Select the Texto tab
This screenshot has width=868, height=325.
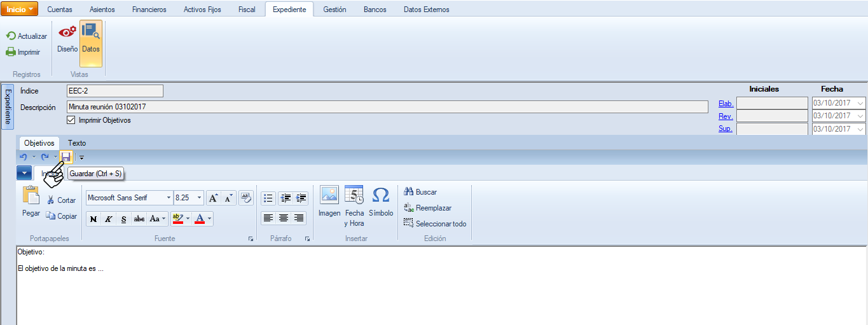coord(77,143)
